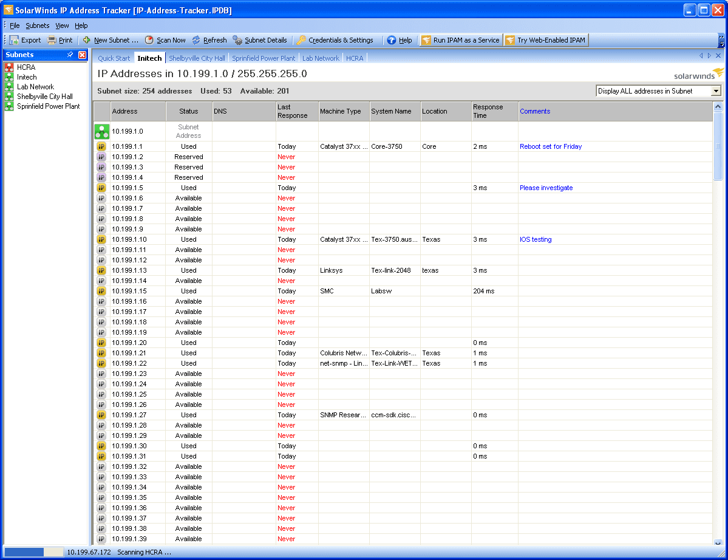The image size is (728, 560).
Task: Sort by the Response Time column header
Action: 495,111
